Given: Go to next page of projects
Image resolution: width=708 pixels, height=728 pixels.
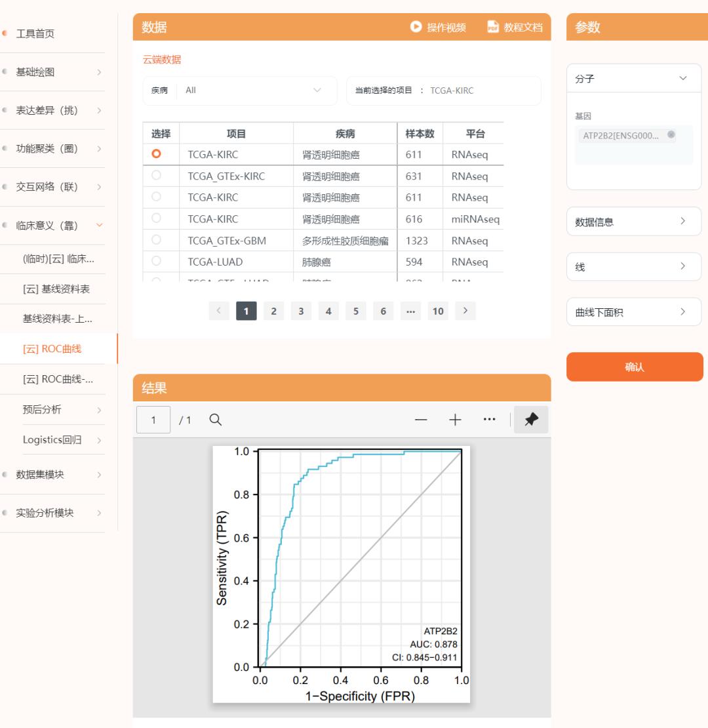Looking at the screenshot, I should tap(465, 311).
